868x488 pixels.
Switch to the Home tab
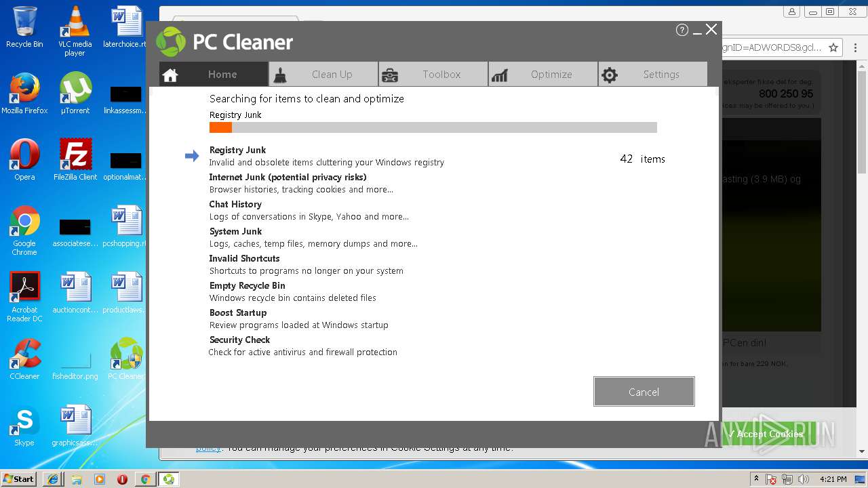214,75
